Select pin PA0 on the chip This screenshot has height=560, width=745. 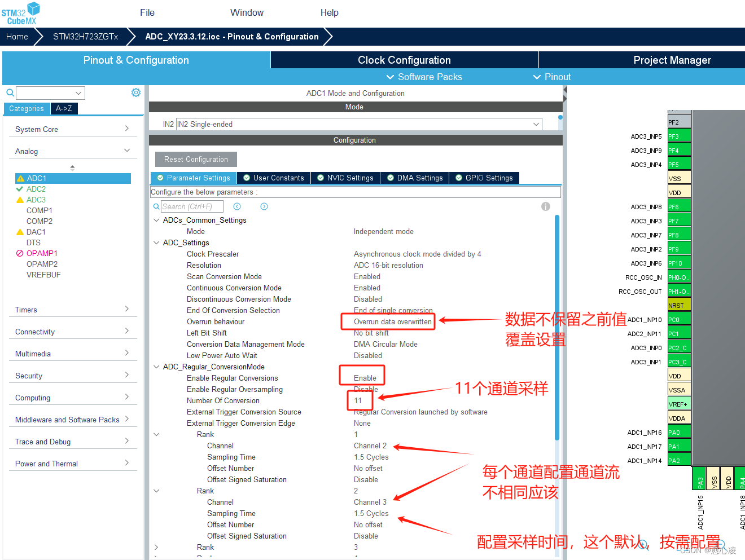point(680,433)
